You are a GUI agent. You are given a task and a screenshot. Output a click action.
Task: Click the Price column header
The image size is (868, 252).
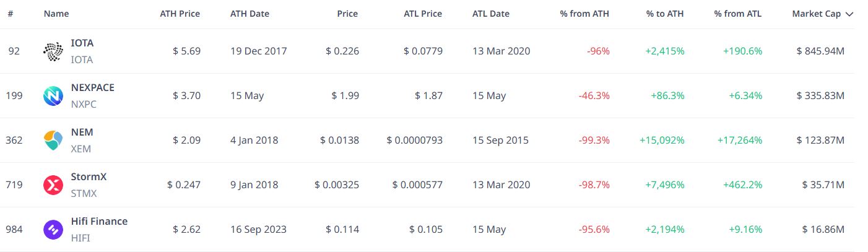click(347, 14)
